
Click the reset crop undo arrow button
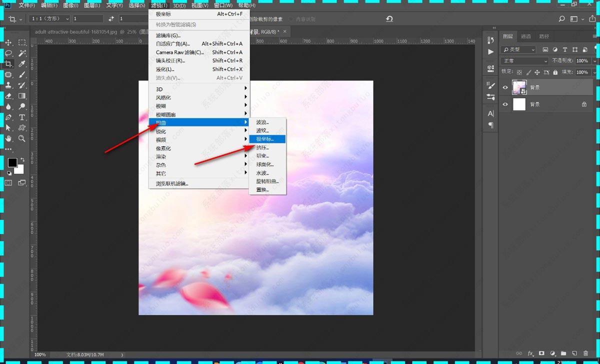pyautogui.click(x=389, y=19)
